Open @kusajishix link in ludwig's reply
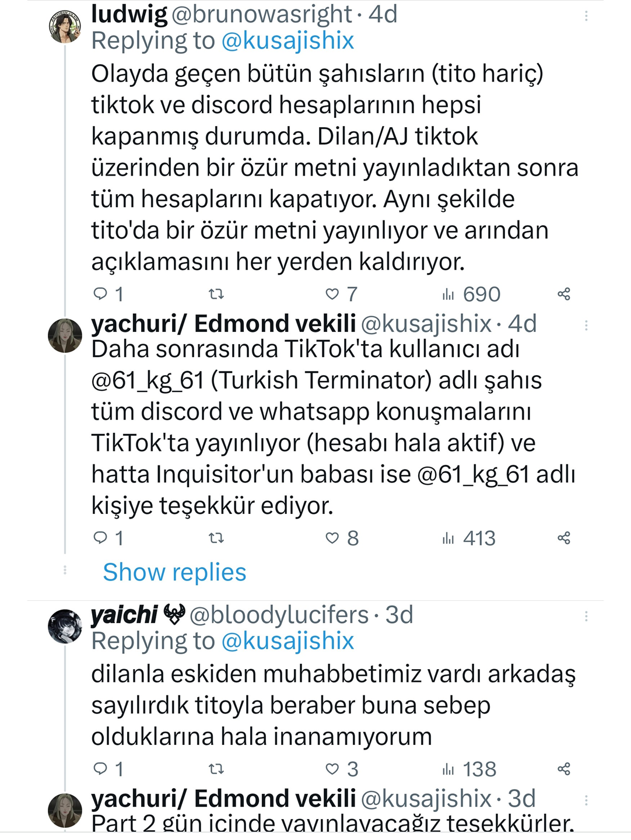Screen dimensions: 631x840 coord(288,41)
